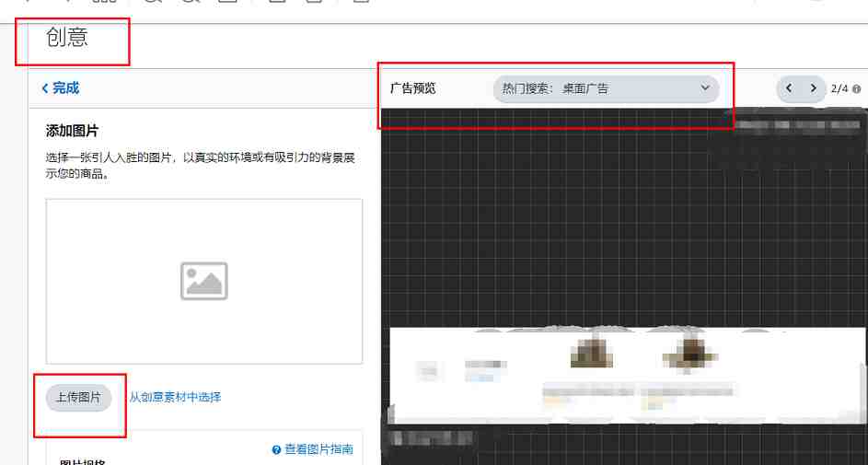This screenshot has height=465, width=868.
Task: Click the 添加图片 section title
Action: 72,131
